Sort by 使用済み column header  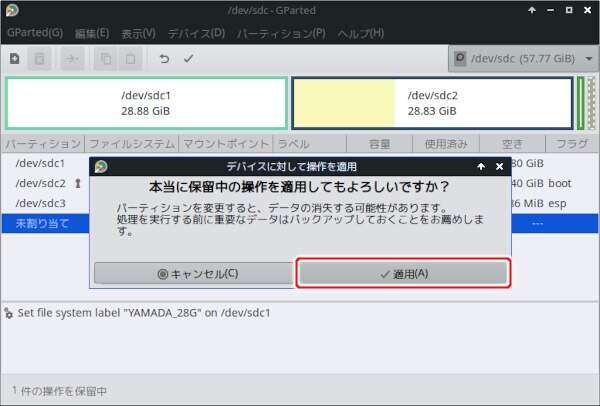[446, 144]
